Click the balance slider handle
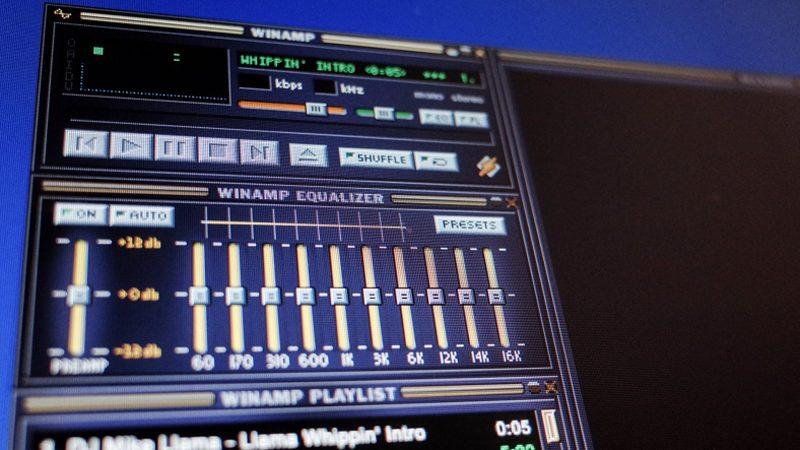 [384, 113]
